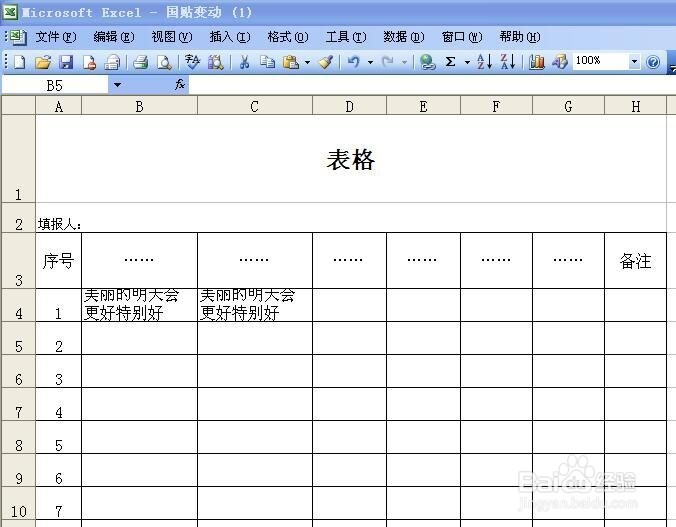The image size is (676, 527).
Task: Open the 插入(I) menu
Action: click(x=230, y=37)
